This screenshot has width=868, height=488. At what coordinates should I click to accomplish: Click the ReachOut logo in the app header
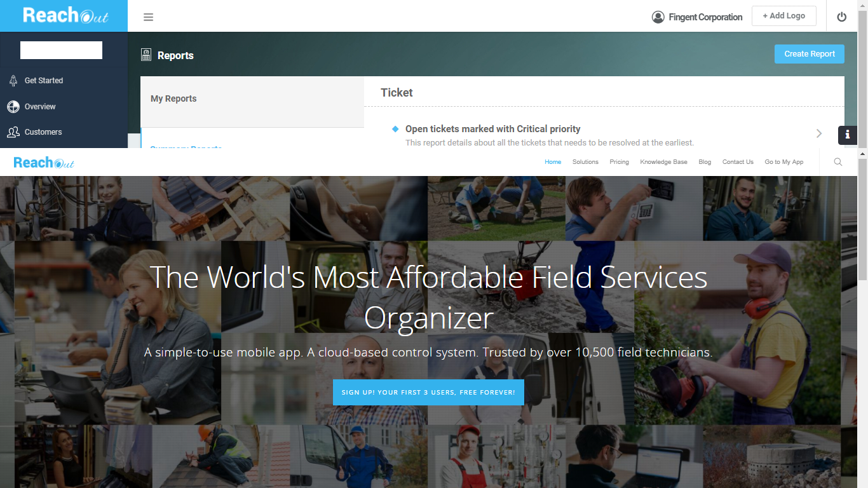click(x=65, y=15)
